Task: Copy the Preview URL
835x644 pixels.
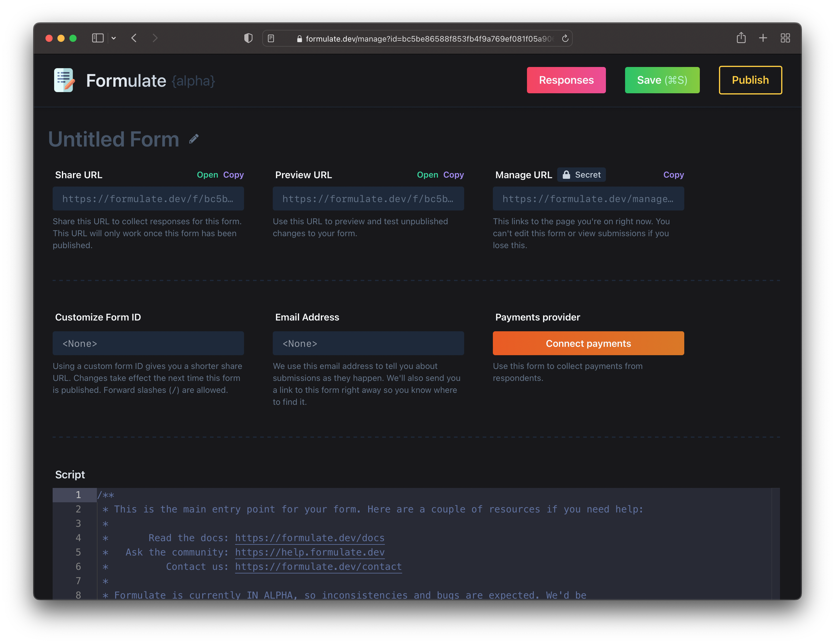Action: [453, 175]
